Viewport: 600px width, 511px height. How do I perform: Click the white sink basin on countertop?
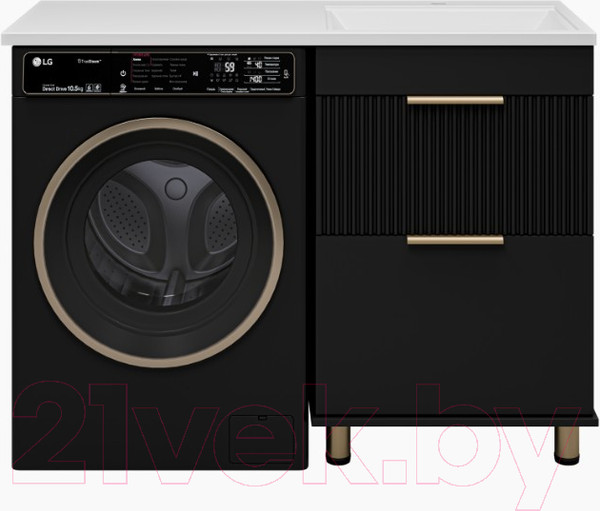[458, 19]
